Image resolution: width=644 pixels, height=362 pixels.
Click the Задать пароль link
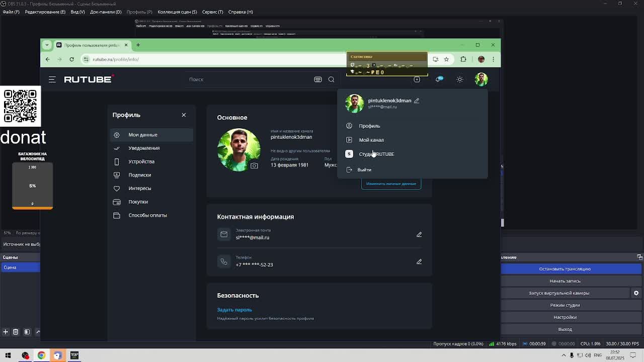pos(234,310)
